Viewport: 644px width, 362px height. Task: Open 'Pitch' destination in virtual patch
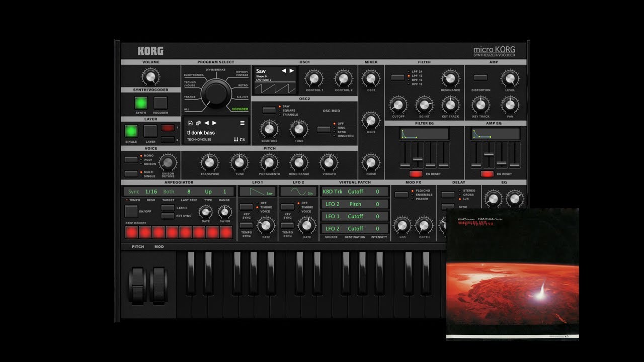click(355, 204)
